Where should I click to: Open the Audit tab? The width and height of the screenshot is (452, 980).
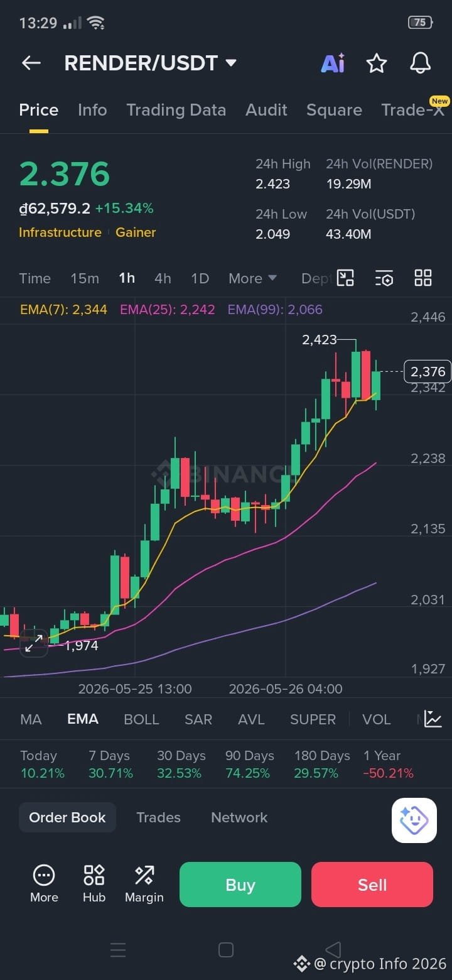click(x=266, y=110)
